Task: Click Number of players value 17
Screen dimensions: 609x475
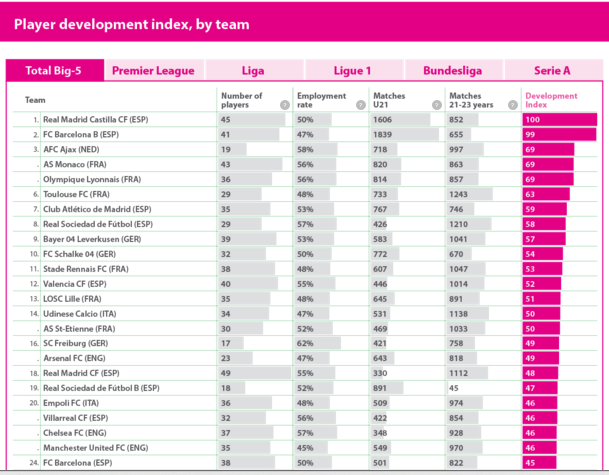Action: [226, 343]
